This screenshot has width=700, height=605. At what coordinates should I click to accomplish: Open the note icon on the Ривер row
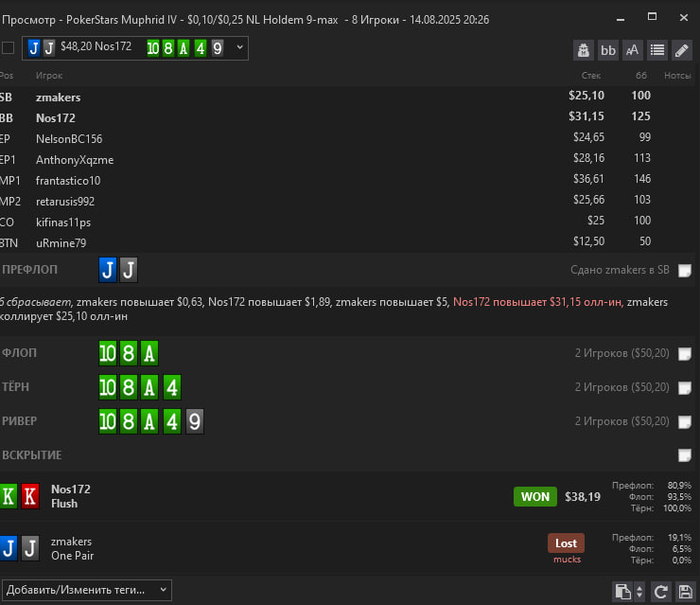[684, 422]
